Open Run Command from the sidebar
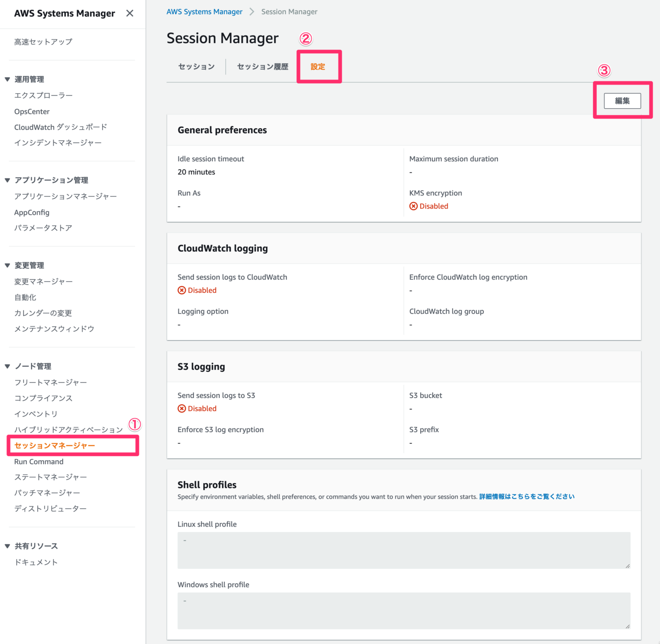This screenshot has height=644, width=660. 39,461
